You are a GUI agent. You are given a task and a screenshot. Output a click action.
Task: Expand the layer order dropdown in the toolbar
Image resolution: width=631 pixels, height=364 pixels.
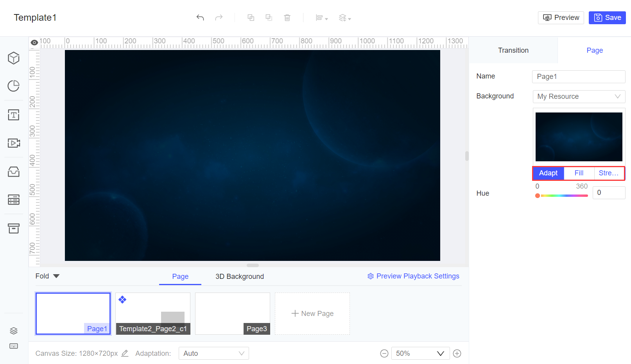tap(344, 18)
